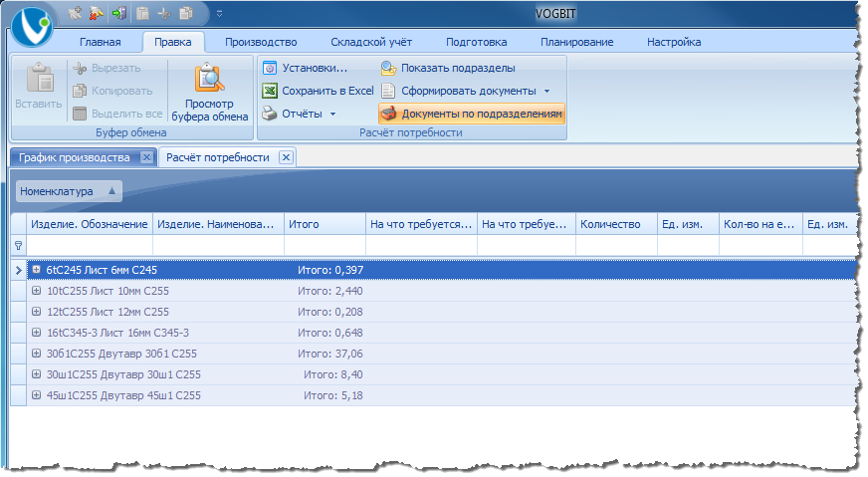Click the Вставить paste button
868x477 pixels.
click(x=39, y=87)
